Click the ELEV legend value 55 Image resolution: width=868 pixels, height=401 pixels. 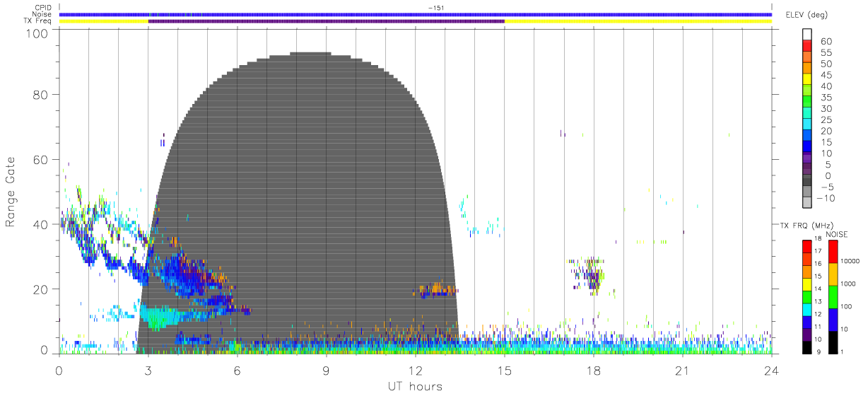point(826,53)
